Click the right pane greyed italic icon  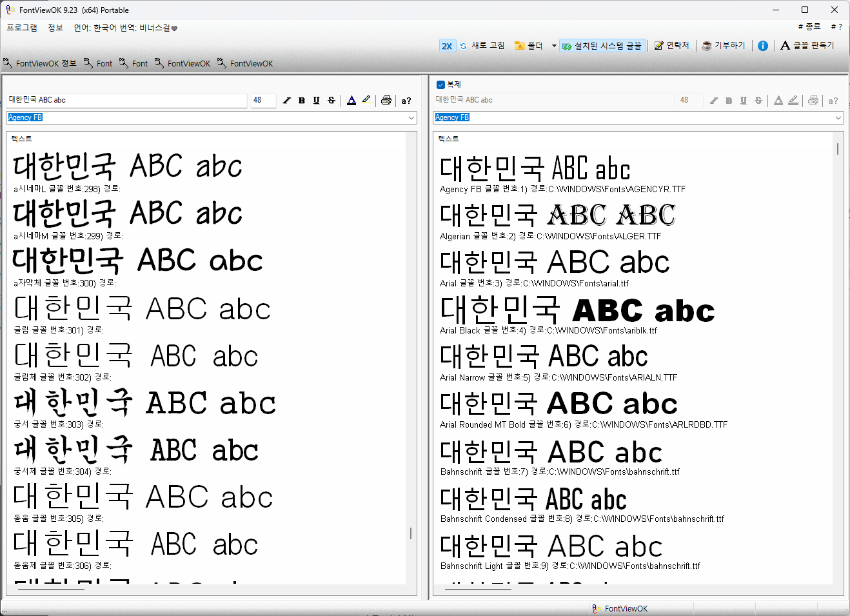pyautogui.click(x=713, y=101)
